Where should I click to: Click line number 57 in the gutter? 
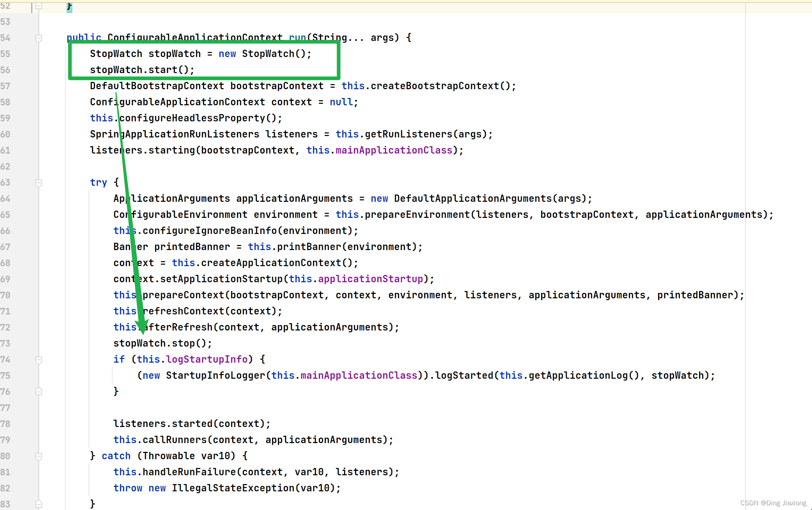pyautogui.click(x=5, y=86)
